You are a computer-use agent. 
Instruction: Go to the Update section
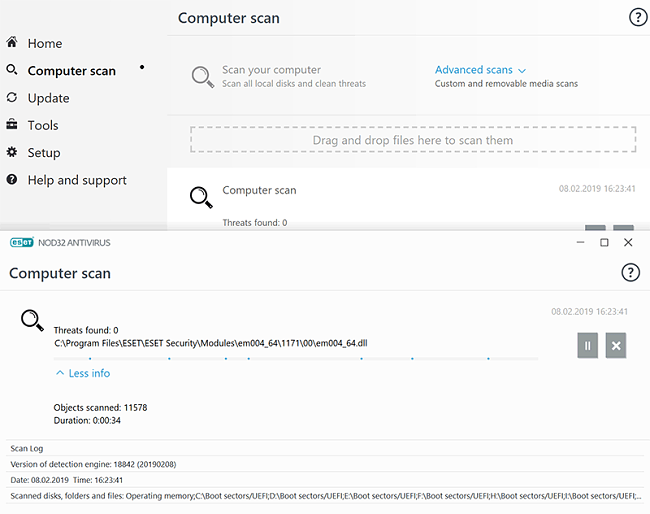(x=48, y=98)
